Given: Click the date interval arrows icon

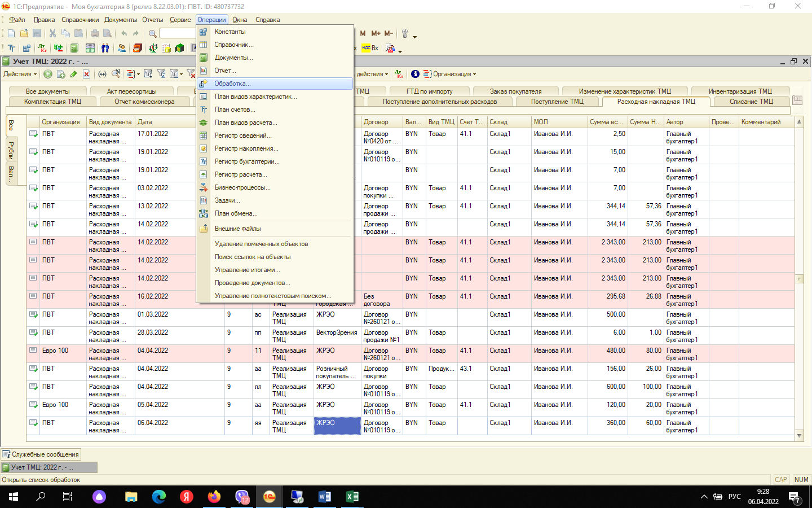Looking at the screenshot, I should [x=102, y=74].
